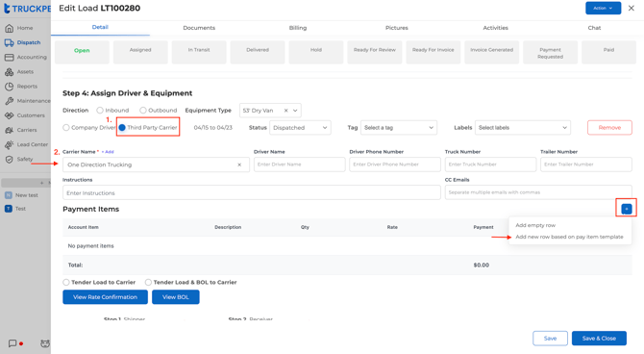Viewport: 644px width, 354px height.
Task: Set load status to Assigned
Action: 140,52
